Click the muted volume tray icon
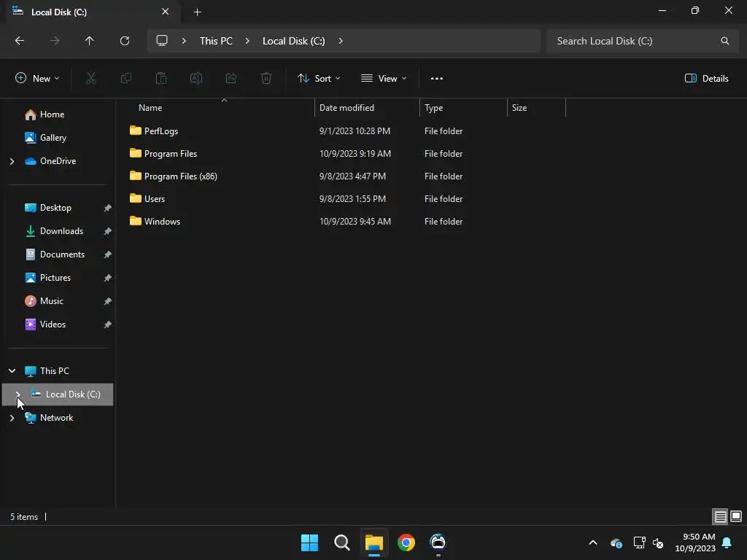The width and height of the screenshot is (747, 560). click(658, 542)
